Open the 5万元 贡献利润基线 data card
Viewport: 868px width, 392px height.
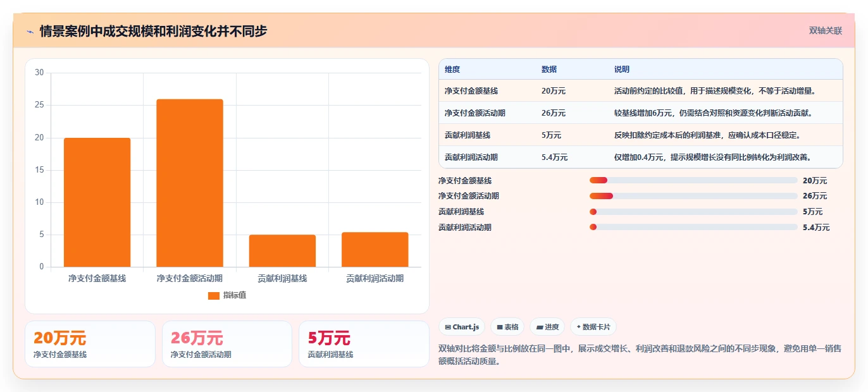pos(364,344)
